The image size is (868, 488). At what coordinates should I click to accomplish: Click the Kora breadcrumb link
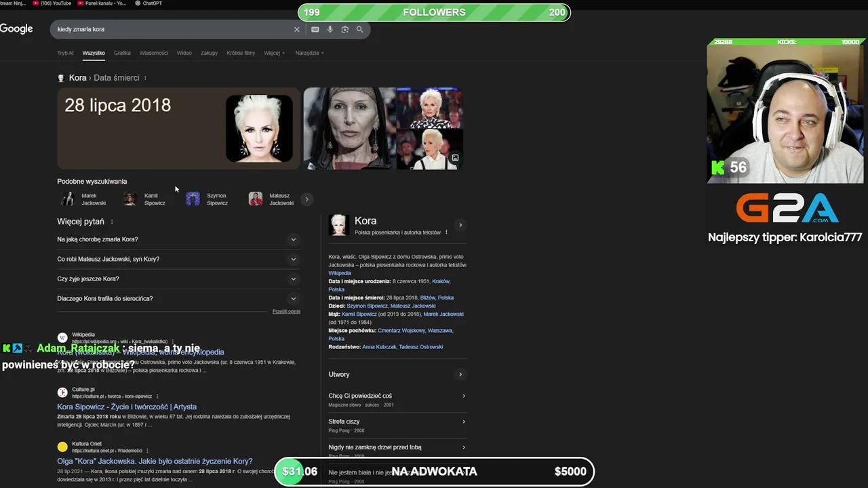click(77, 78)
